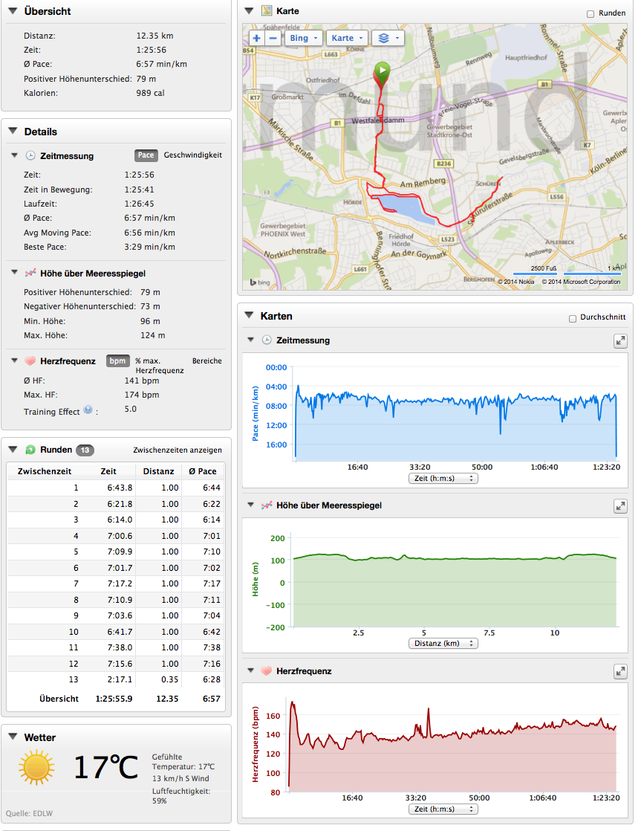Enlarge the Herzfrequenz chart
644x831 pixels.
(x=620, y=671)
